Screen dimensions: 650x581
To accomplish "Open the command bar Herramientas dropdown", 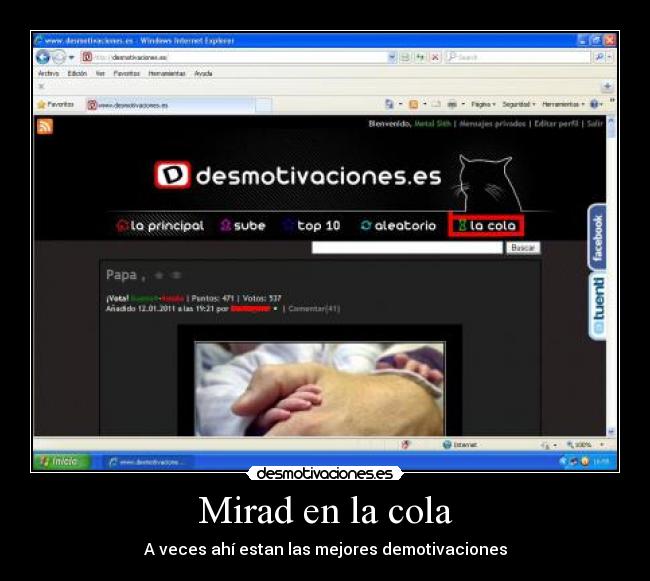I will [x=563, y=104].
